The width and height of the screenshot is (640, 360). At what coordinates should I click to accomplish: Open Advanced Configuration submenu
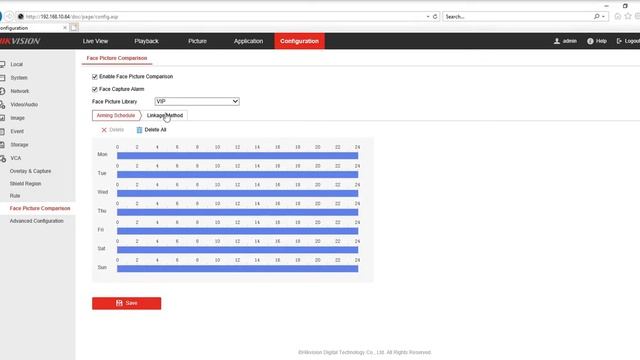36,221
